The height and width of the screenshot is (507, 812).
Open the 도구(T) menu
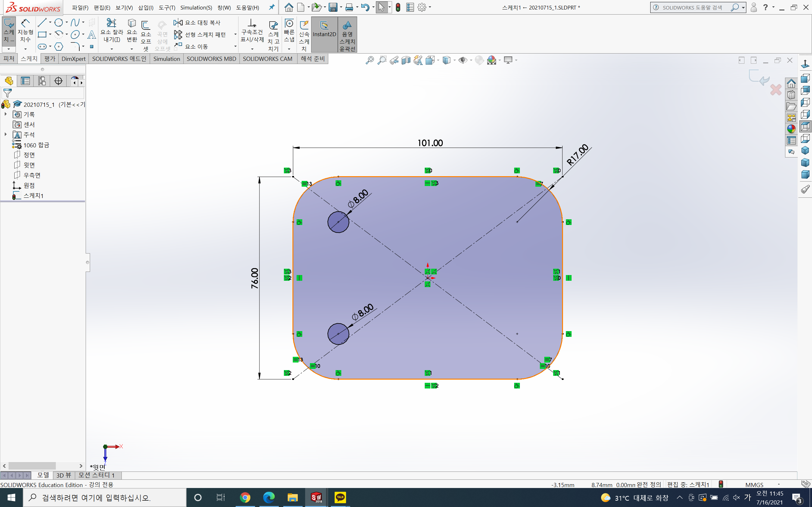167,7
